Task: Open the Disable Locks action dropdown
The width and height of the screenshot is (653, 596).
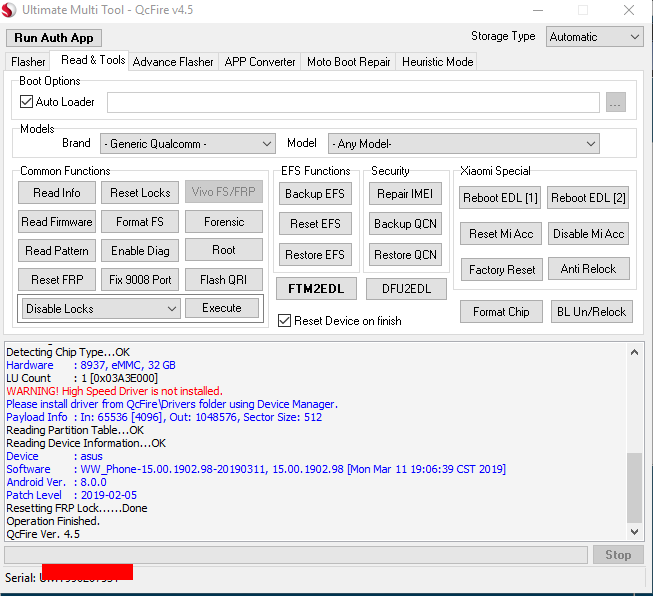Action: (x=101, y=309)
